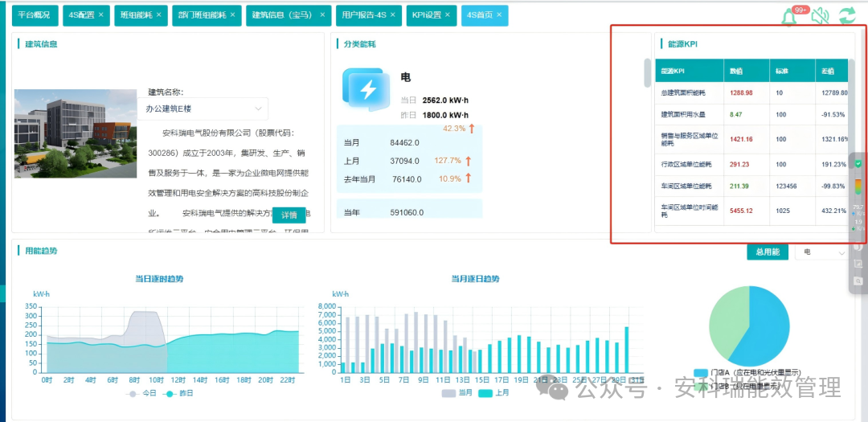Click the 分类能耗 panel scrollbar

tap(647, 72)
